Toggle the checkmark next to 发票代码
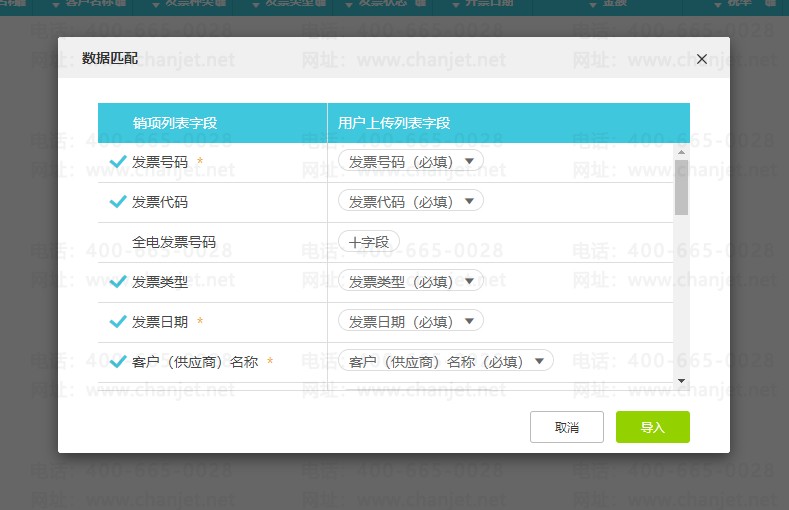This screenshot has width=789, height=510. pos(118,202)
